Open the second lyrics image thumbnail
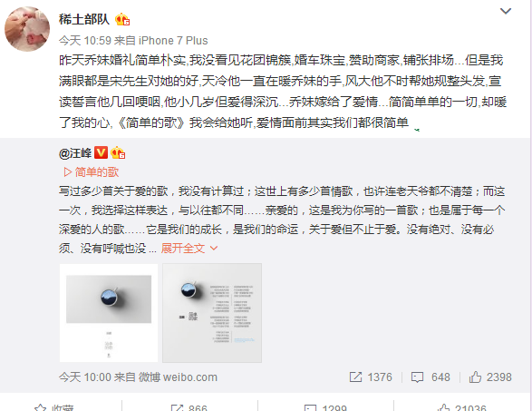 212,313
